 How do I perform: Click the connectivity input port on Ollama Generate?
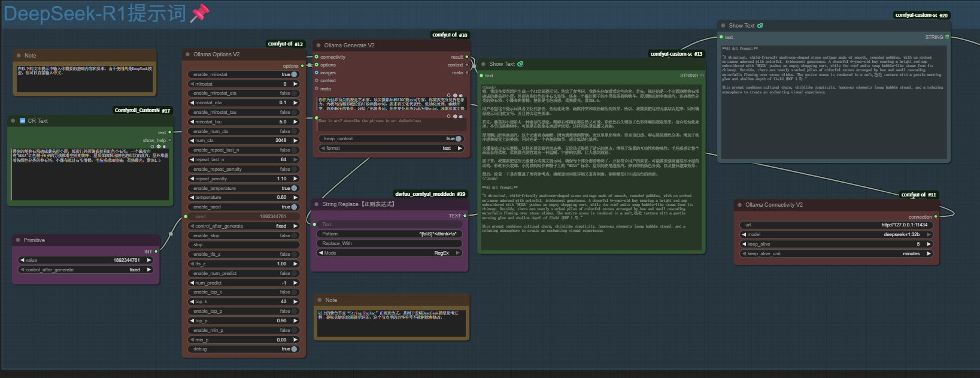[317, 58]
